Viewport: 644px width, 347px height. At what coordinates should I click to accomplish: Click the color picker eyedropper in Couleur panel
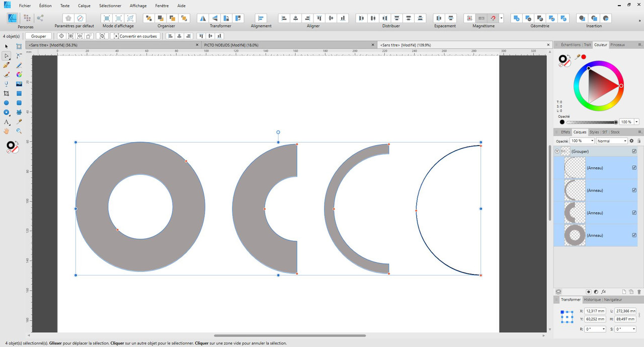[578, 57]
